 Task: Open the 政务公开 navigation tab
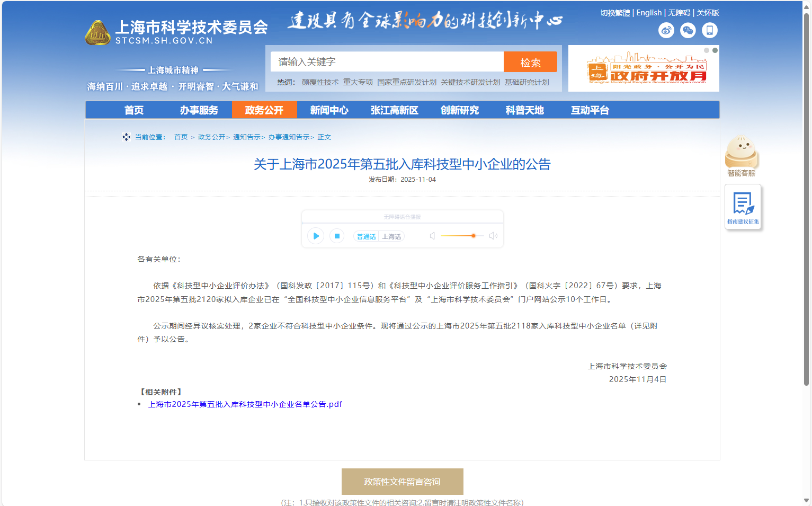tap(264, 110)
